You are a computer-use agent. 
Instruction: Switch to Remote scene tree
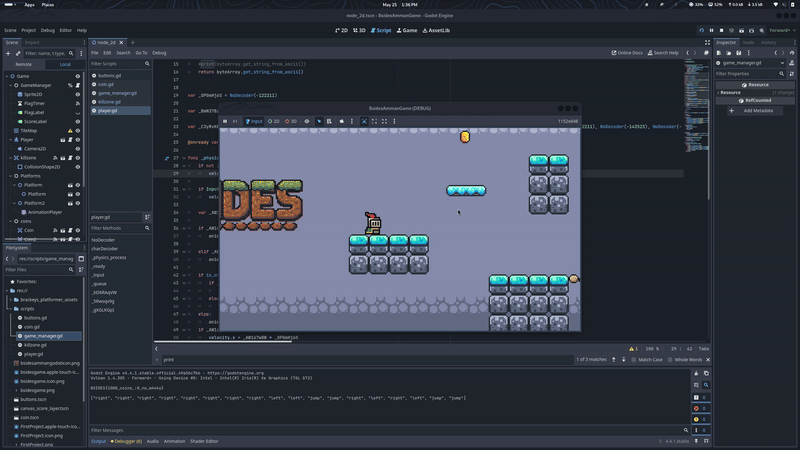[x=23, y=64]
